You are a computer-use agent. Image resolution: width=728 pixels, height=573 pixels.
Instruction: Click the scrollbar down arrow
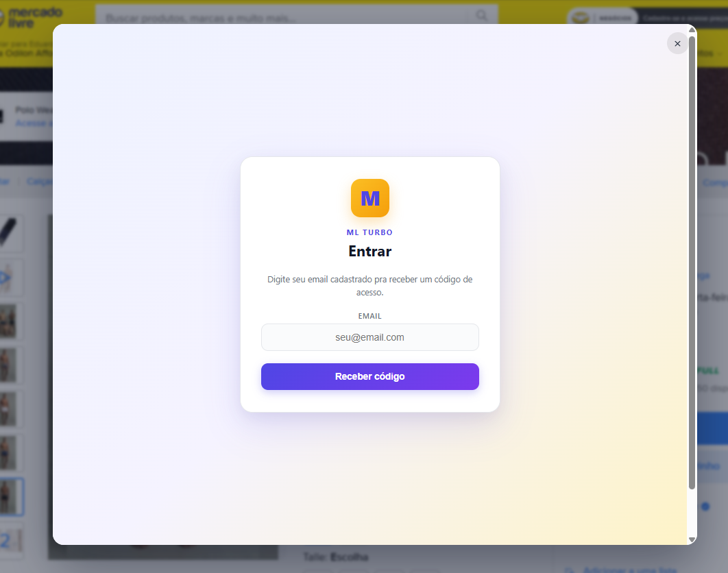pos(692,539)
